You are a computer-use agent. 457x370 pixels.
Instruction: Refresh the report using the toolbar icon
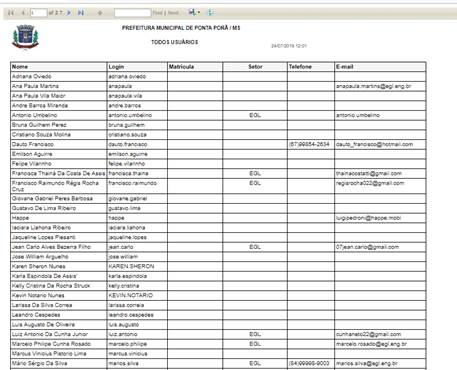coord(210,13)
